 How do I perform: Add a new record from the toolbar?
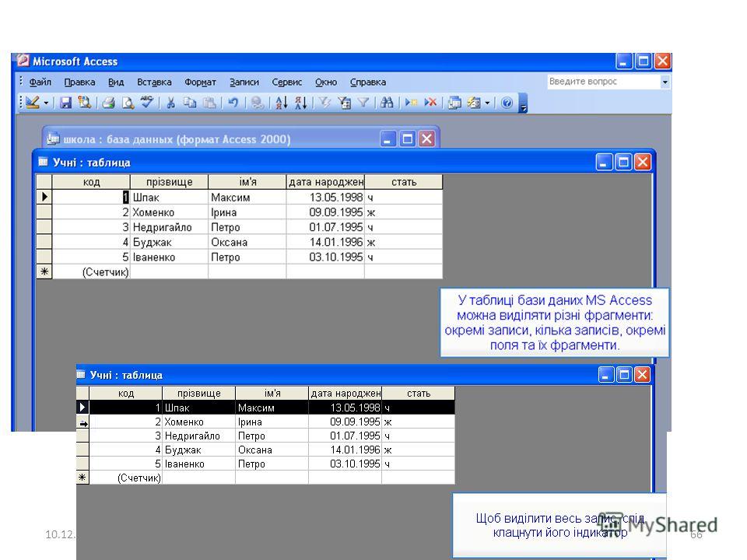pyautogui.click(x=411, y=103)
